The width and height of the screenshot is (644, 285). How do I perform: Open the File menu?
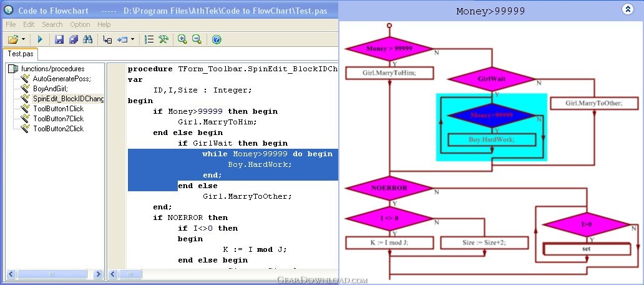(x=11, y=24)
